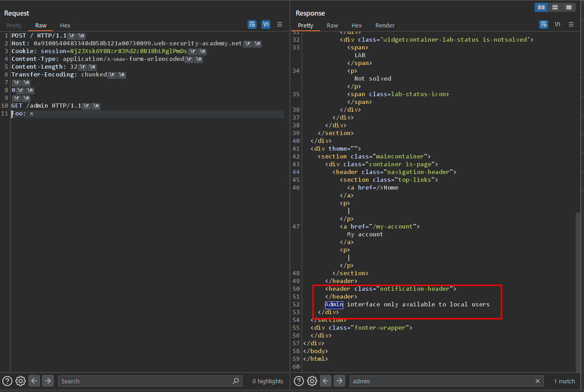
Task: Click the Response panel vertical scrollbar
Action: pos(578,291)
